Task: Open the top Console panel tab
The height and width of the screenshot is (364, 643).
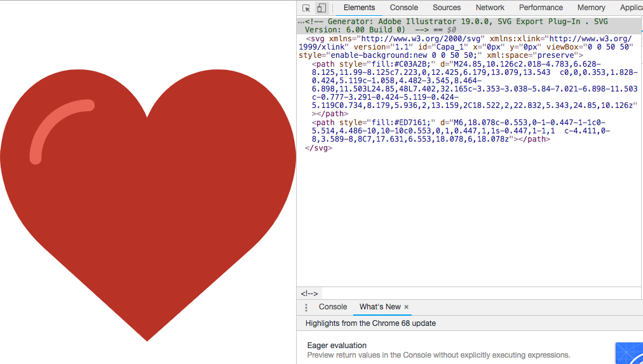Action: point(404,8)
